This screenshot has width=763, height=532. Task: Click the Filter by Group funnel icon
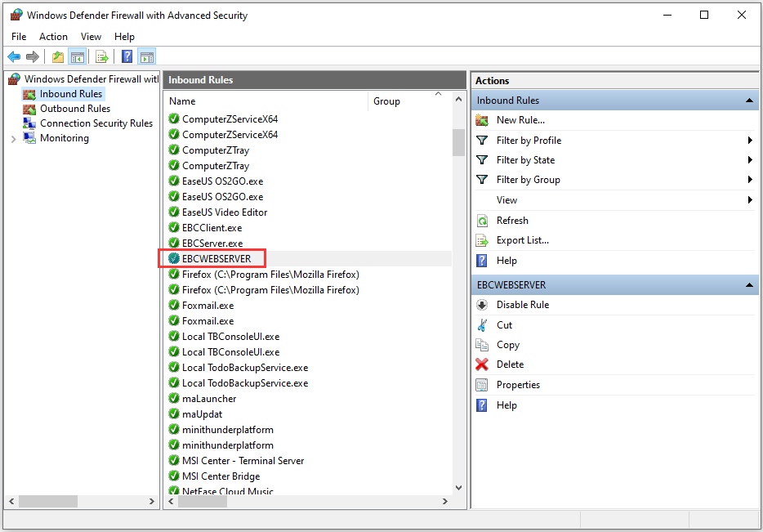482,180
